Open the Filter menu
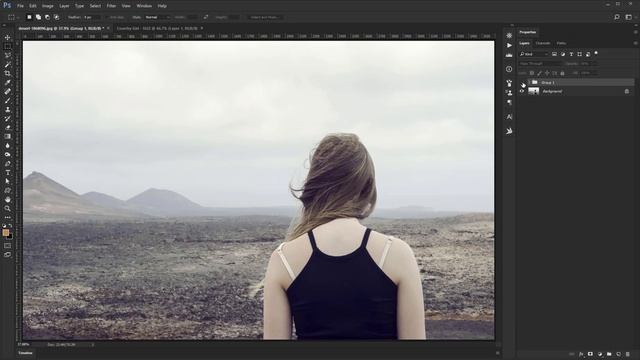Image resolution: width=640 pixels, height=360 pixels. [111, 6]
